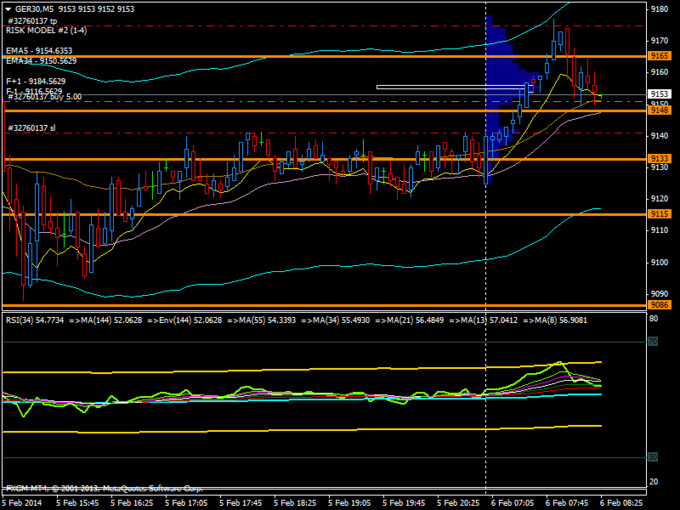This screenshot has height=510, width=680.
Task: Click the GER30,M5 symbol title
Action: coord(33,9)
